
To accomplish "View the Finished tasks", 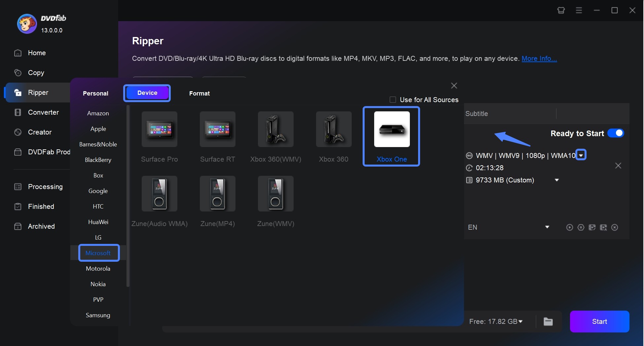I will 41,207.
